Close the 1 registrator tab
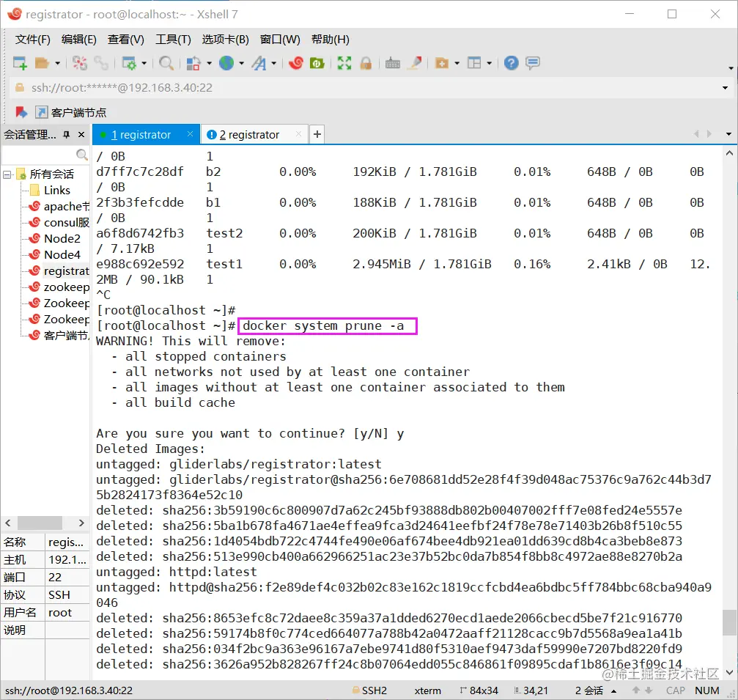This screenshot has height=700, width=738. (190, 134)
